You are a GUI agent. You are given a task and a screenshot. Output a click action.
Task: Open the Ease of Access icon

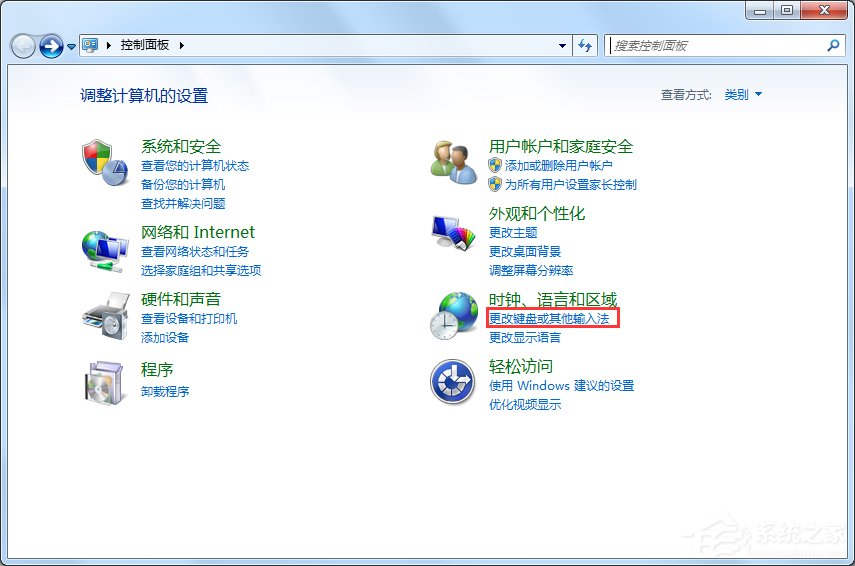tap(452, 383)
